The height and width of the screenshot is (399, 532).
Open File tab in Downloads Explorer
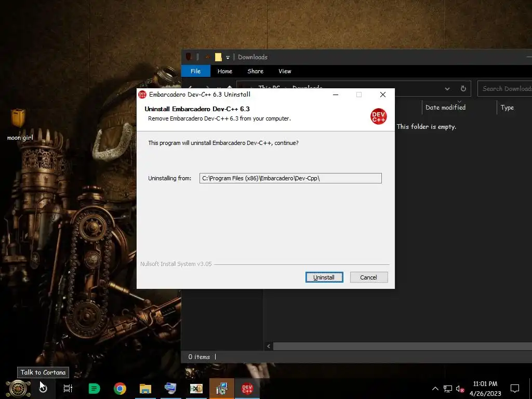click(195, 71)
